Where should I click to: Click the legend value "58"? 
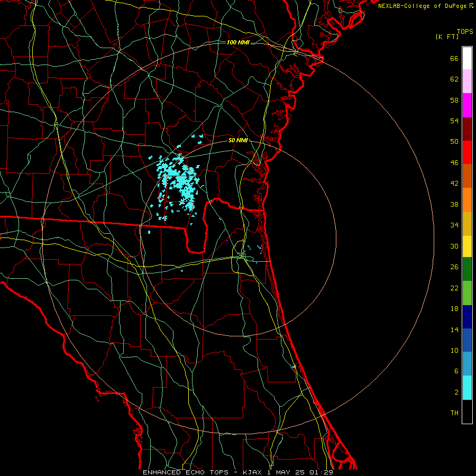(454, 100)
